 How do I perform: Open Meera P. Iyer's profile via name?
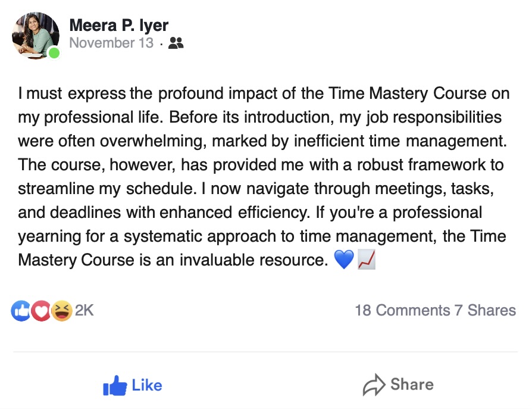(x=119, y=26)
